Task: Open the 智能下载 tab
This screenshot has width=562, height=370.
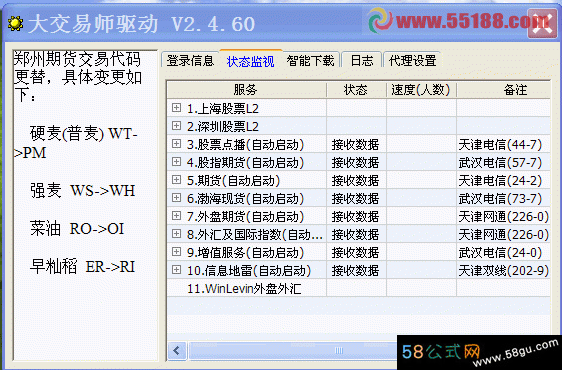Action: point(310,60)
